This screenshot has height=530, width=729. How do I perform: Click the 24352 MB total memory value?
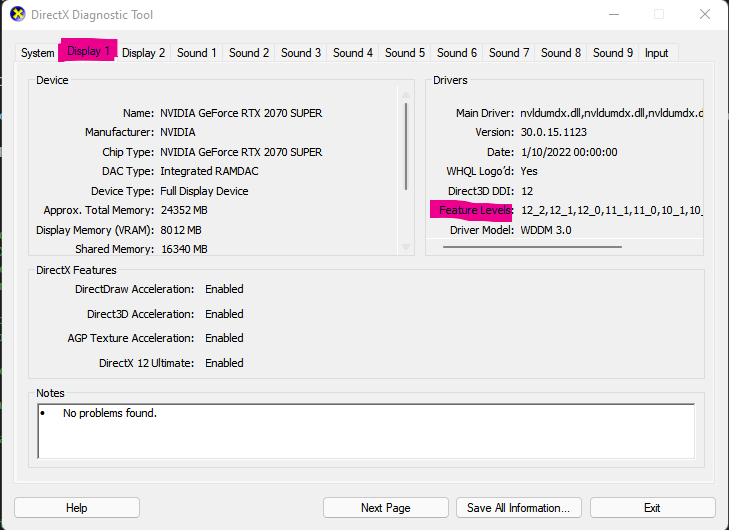184,211
